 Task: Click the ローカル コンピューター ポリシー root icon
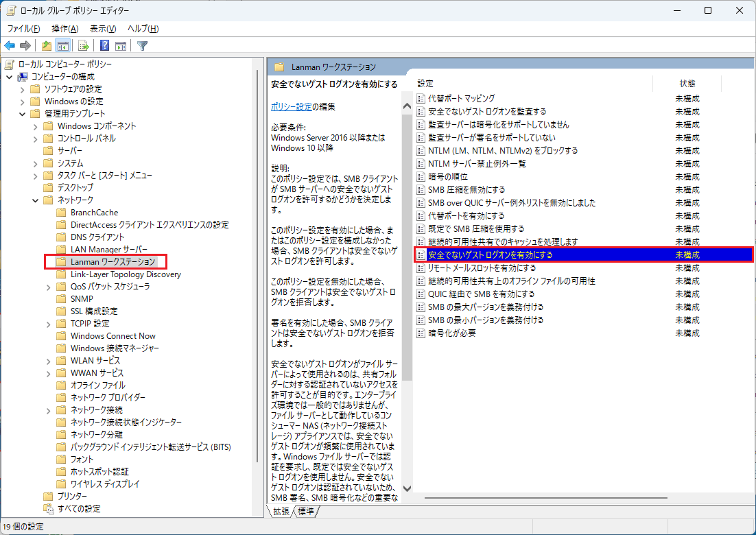10,64
